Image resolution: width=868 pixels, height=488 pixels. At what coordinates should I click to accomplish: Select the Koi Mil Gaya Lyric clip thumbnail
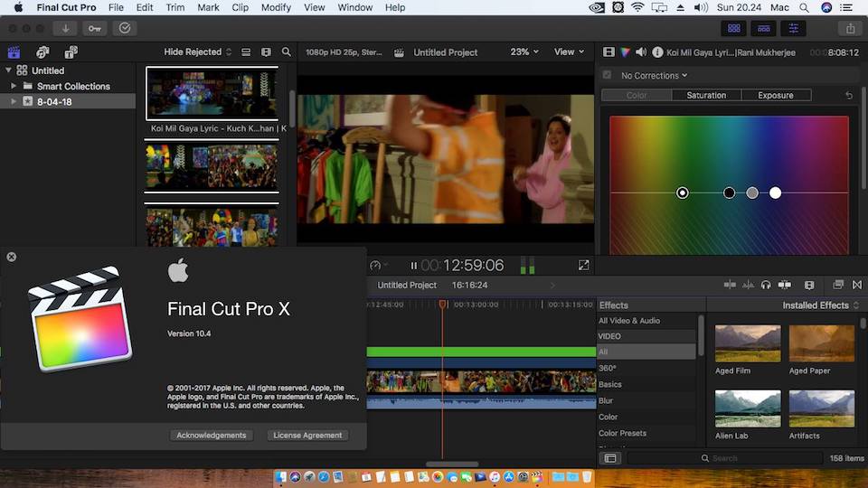212,93
